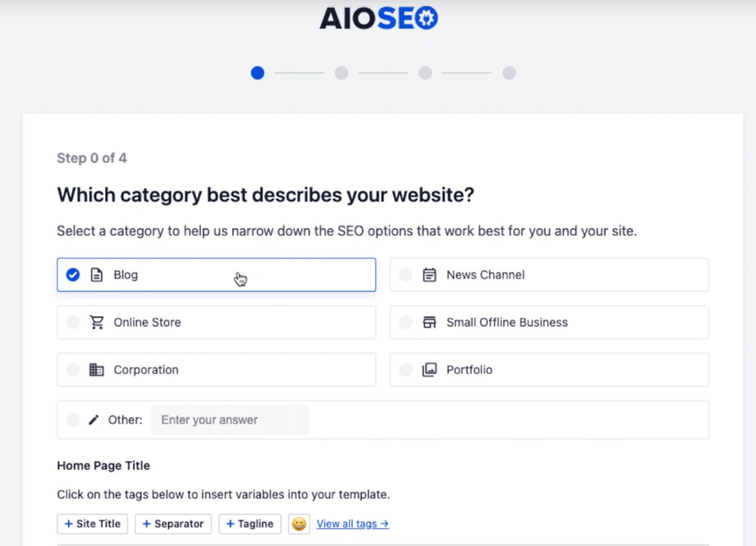Pick the Portfolio radio button
The width and height of the screenshot is (756, 546).
406,369
